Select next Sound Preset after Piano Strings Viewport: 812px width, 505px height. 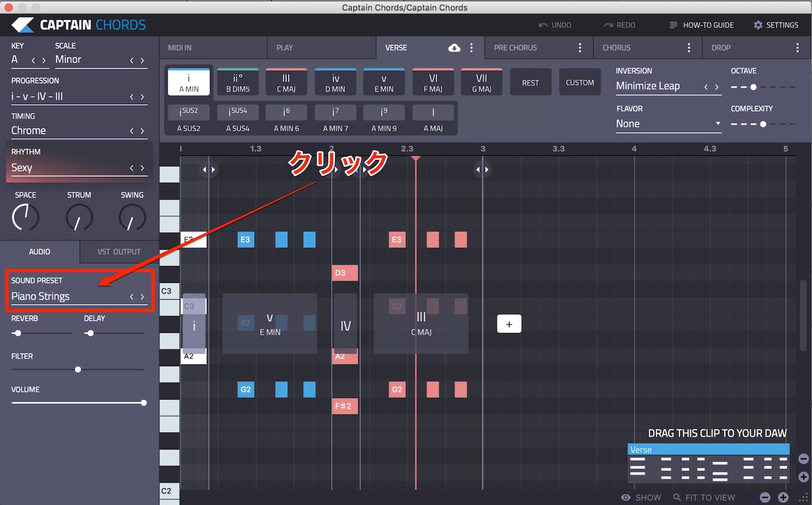(143, 297)
